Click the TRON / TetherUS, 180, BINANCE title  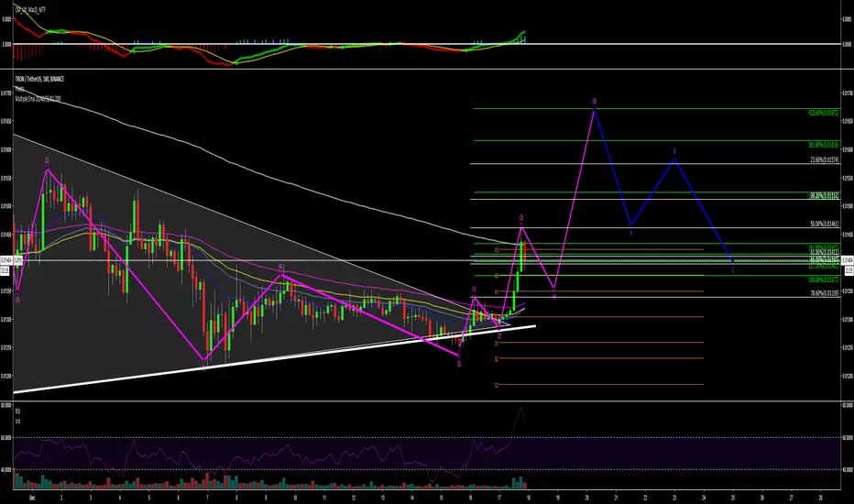39,79
